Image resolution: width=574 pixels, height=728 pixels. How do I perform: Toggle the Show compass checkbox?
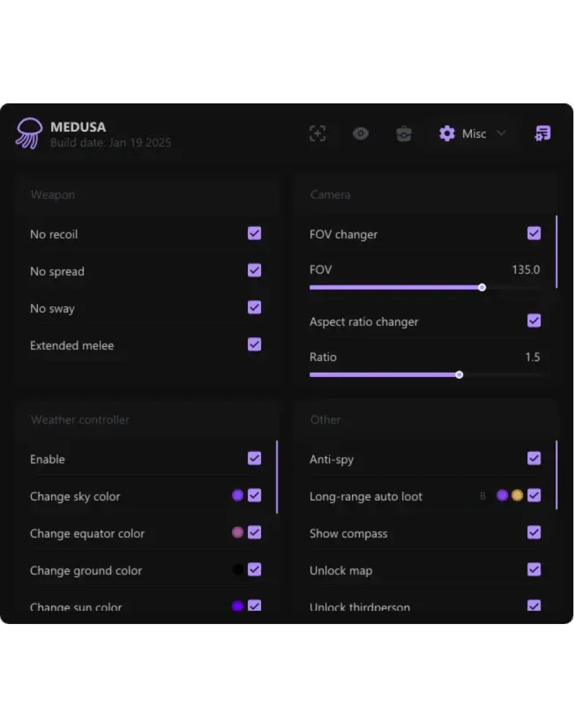point(534,533)
